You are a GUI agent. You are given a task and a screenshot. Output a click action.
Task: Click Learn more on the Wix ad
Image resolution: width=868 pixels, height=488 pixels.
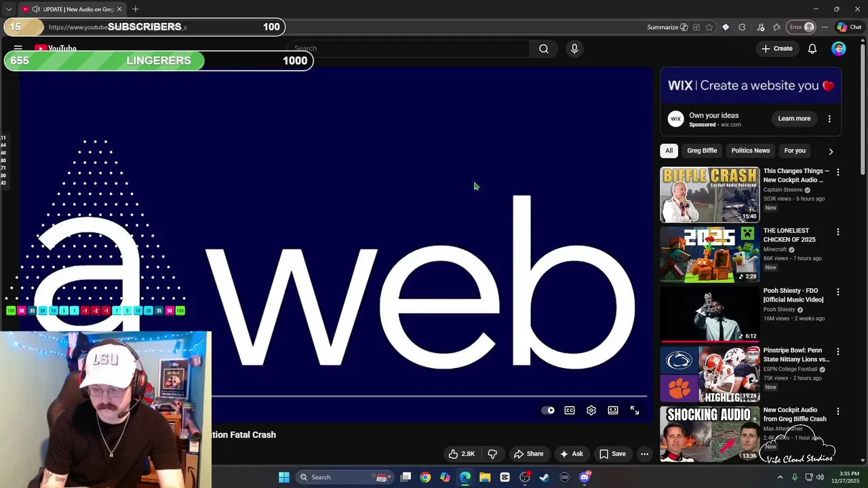[794, 119]
